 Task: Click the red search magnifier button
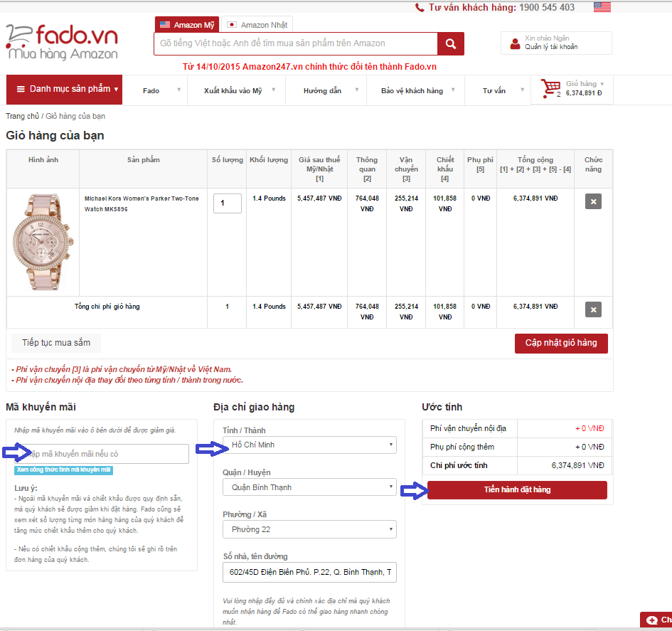[450, 43]
